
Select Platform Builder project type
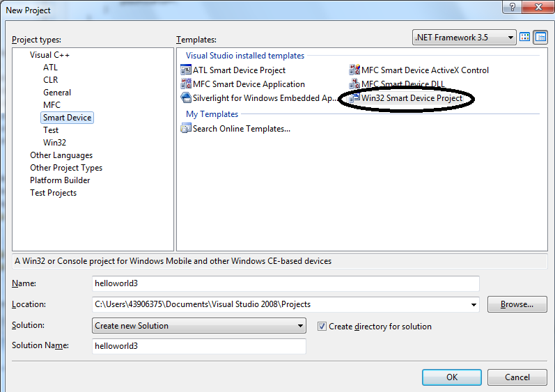(x=60, y=180)
